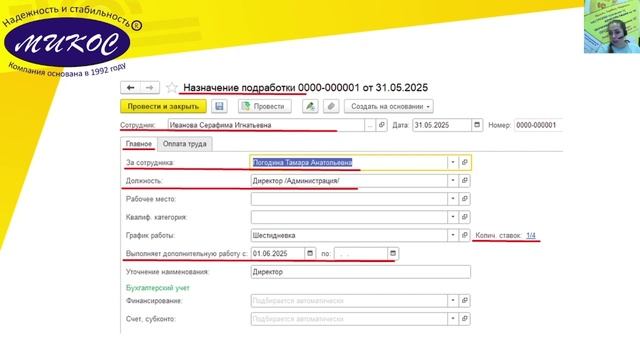Add document to favorites with the star

(172, 88)
